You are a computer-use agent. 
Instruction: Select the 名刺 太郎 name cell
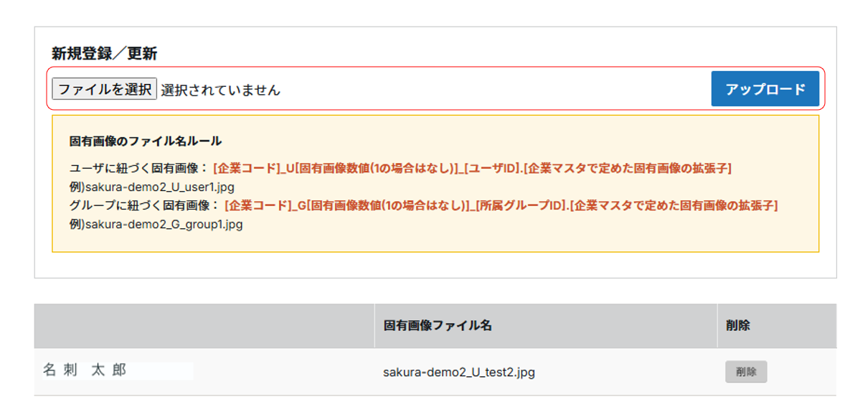click(x=85, y=370)
